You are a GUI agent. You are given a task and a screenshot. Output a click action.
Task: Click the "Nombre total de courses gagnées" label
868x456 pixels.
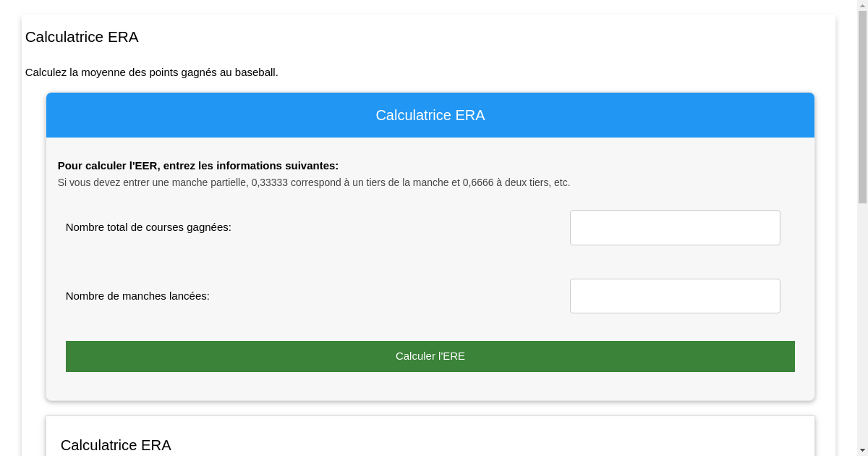pos(148,227)
